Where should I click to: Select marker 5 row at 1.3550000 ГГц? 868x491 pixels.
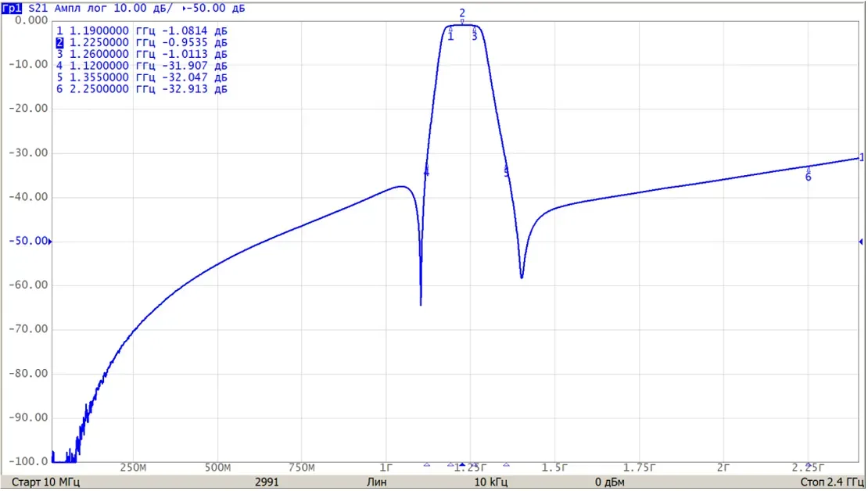(x=142, y=77)
